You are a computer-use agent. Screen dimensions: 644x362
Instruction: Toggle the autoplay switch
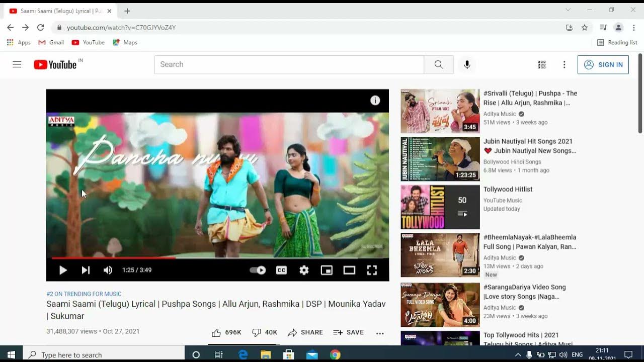(258, 270)
